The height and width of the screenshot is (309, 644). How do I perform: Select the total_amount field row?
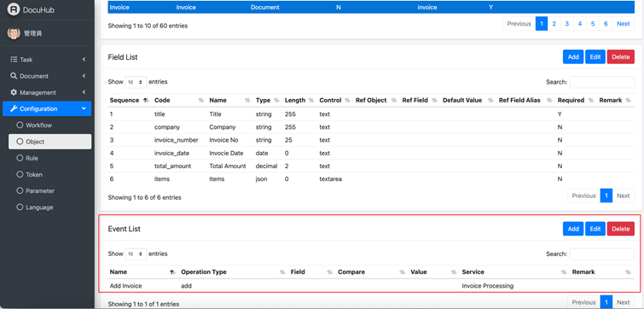[371, 166]
